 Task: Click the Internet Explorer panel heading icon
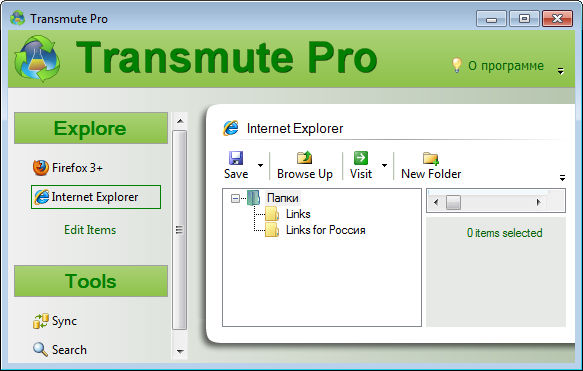pos(231,128)
